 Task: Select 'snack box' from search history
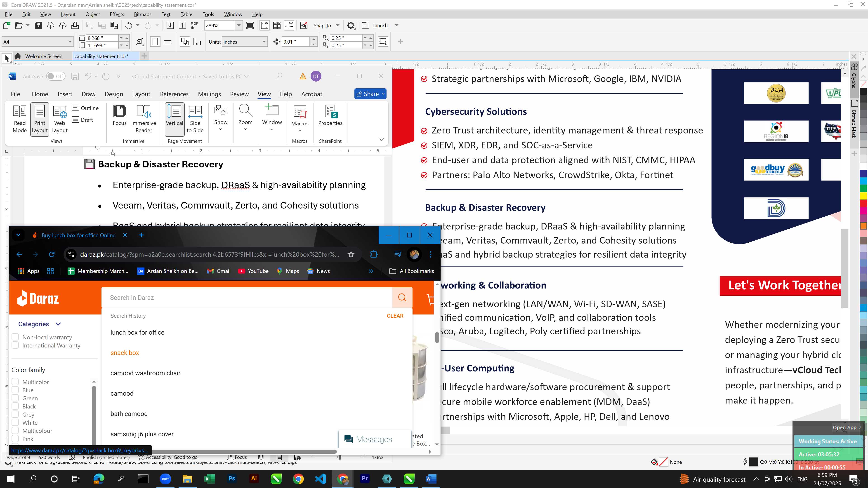125,353
